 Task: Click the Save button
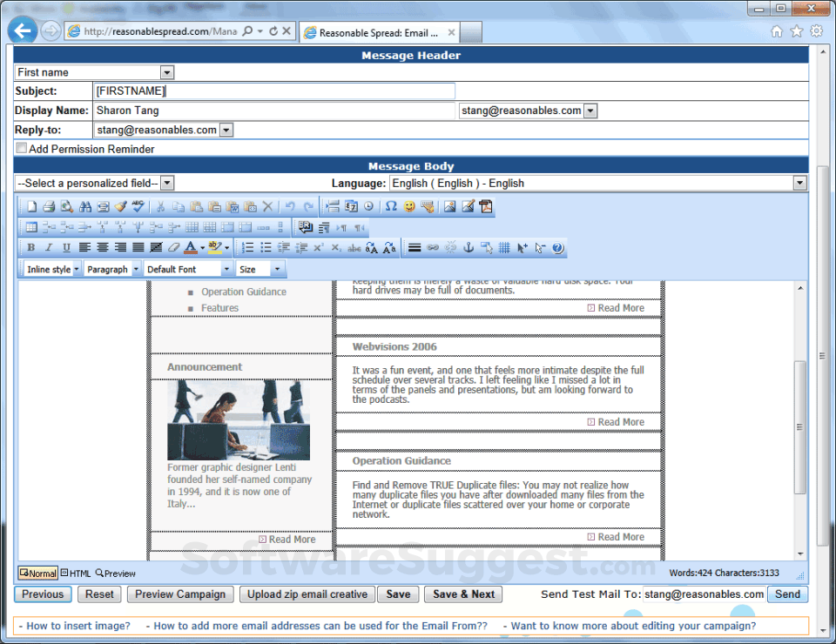click(x=398, y=594)
